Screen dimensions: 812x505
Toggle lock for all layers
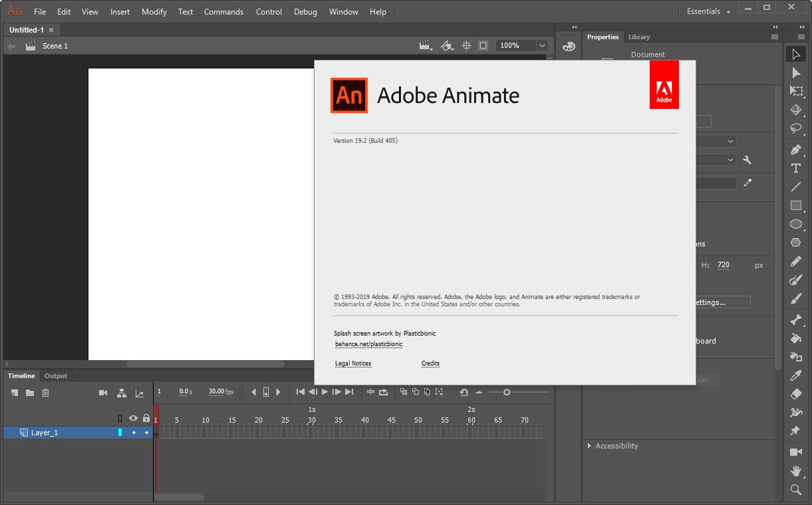pyautogui.click(x=146, y=419)
